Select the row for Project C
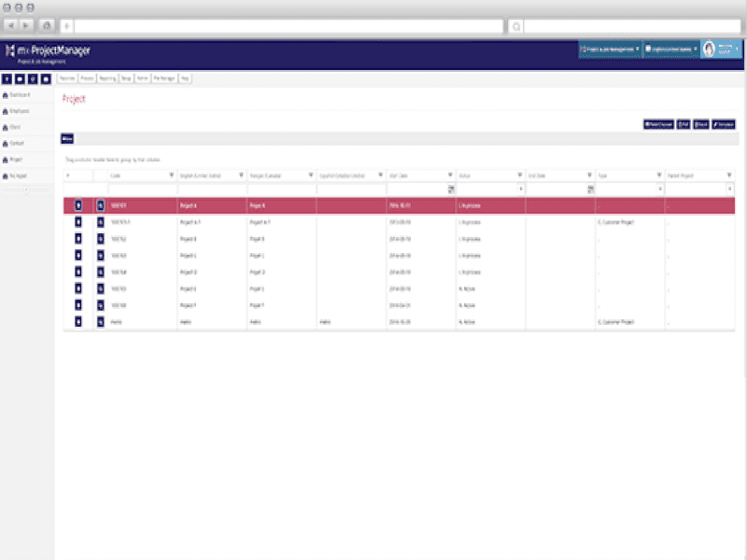Screen dimensions: 747x560 pos(280,255)
